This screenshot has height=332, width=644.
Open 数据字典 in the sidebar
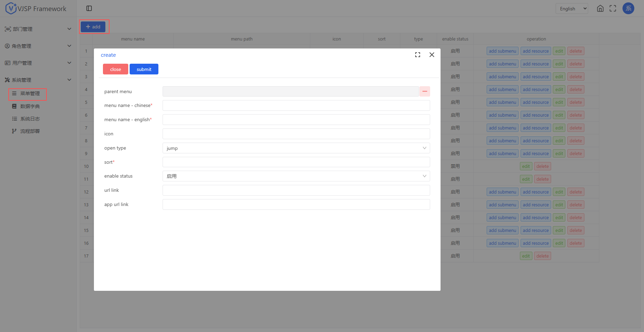30,106
